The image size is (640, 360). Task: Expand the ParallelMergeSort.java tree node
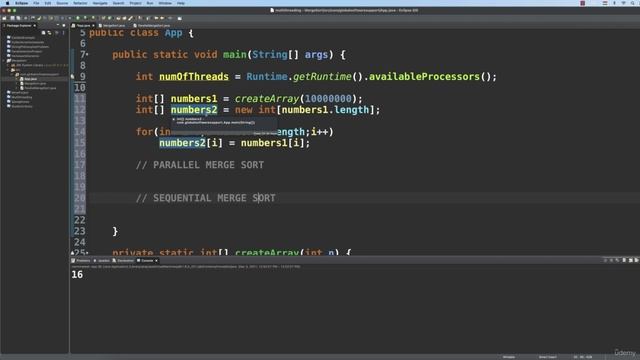[x=17, y=88]
